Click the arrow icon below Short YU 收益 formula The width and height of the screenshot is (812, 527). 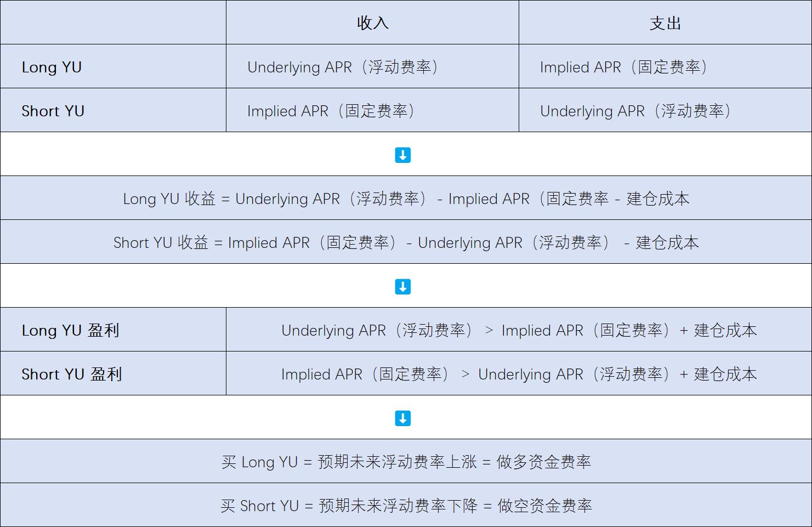point(403,286)
